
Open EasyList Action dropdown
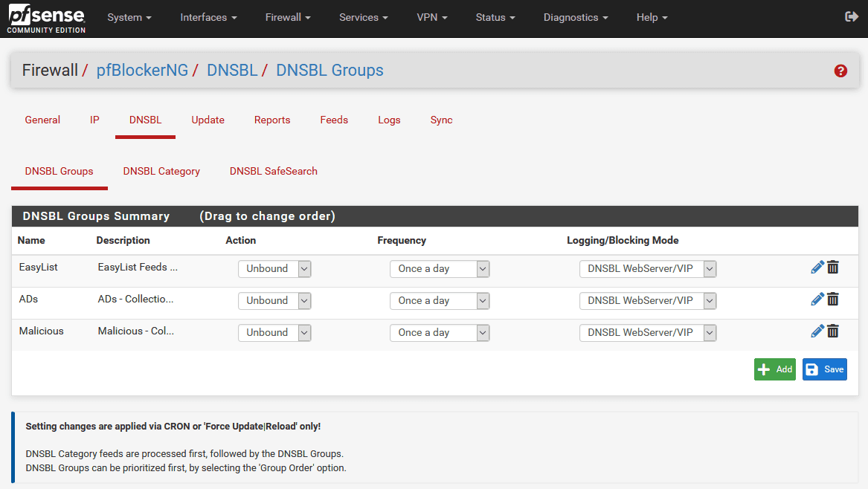[x=274, y=269]
